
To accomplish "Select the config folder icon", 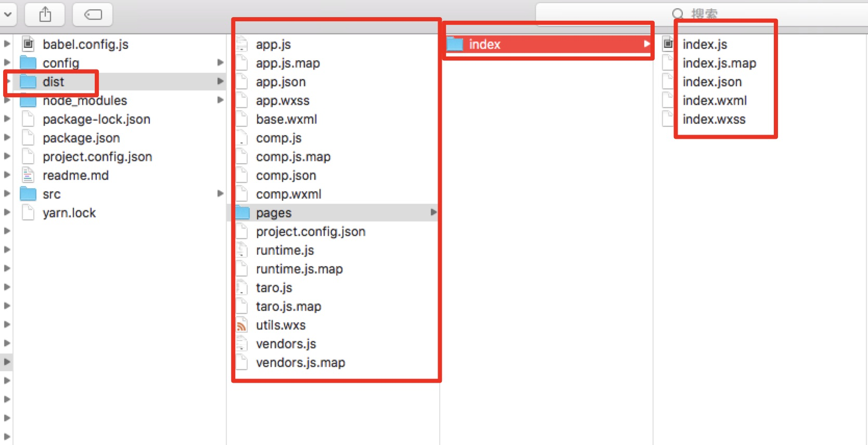I will tap(28, 63).
